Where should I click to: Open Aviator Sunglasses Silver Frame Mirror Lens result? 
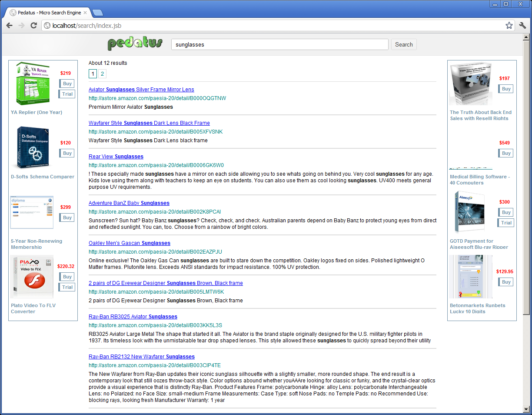click(x=141, y=90)
